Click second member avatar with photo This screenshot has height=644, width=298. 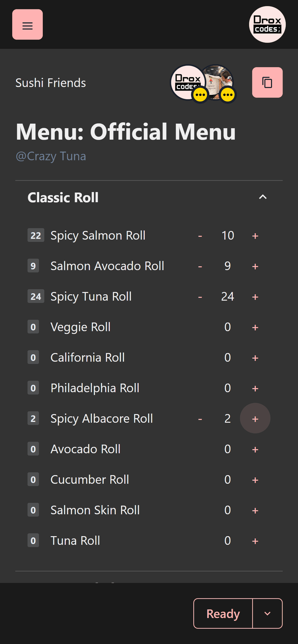pos(218,81)
